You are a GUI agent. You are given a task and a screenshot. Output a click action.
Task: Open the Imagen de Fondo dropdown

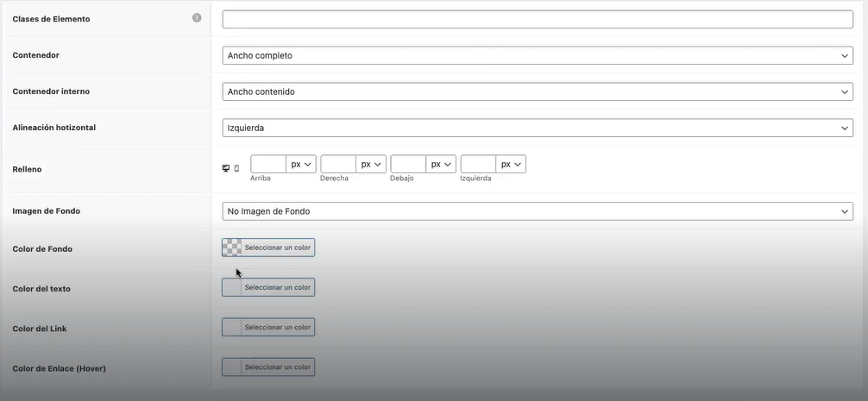click(x=538, y=211)
